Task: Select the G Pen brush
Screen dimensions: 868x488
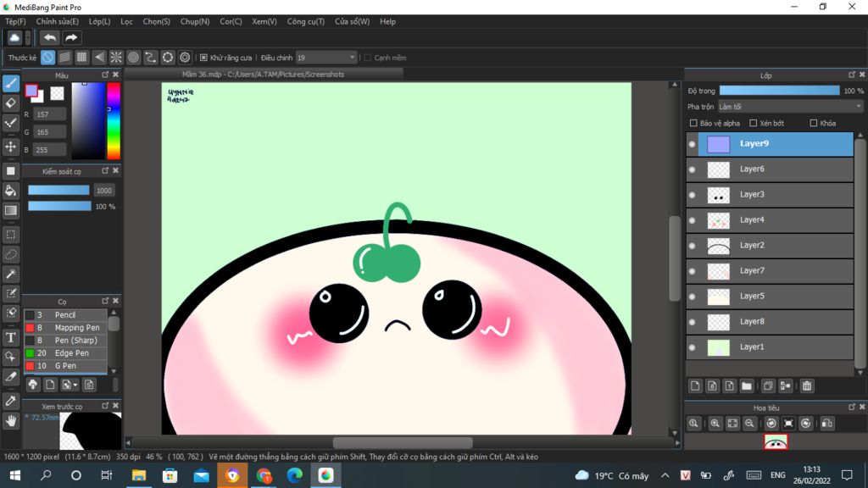Action: click(66, 366)
